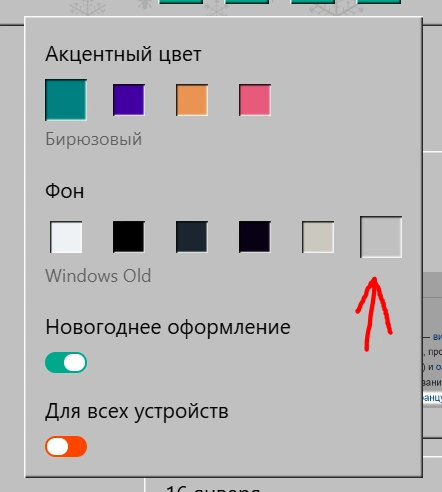Enable the Для всех устройств toggle
Viewport: 442px width, 492px height.
click(x=66, y=446)
